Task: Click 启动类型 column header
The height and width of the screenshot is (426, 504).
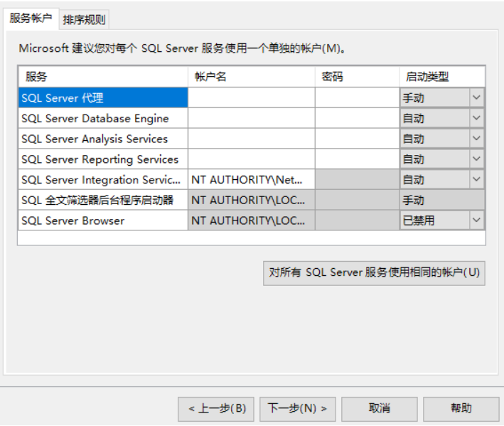Action: [442, 77]
